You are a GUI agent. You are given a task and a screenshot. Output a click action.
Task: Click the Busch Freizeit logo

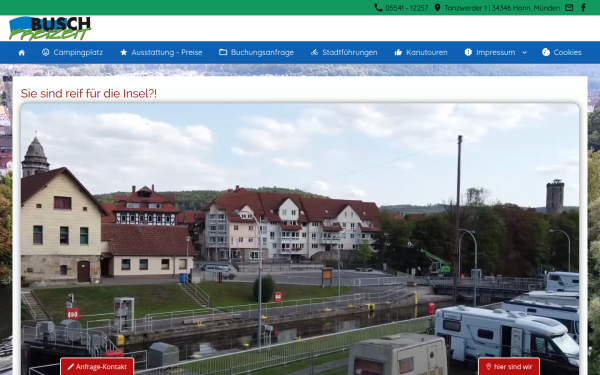(x=50, y=28)
